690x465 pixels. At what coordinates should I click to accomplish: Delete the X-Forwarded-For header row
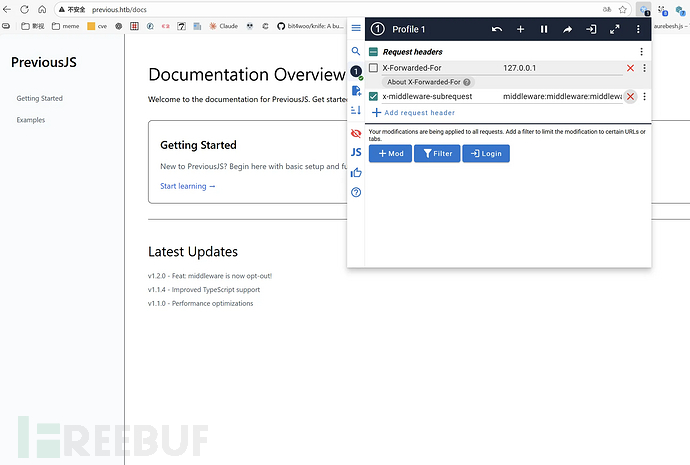pos(630,68)
